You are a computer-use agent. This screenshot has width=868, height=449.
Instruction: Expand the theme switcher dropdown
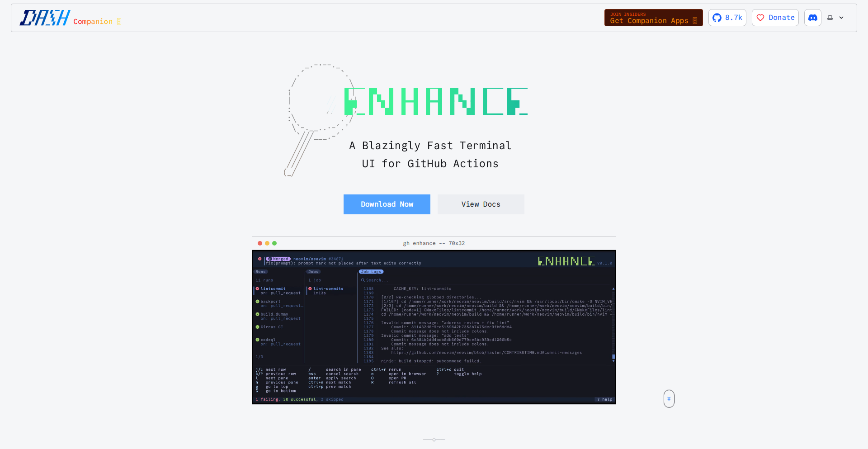[x=835, y=18]
